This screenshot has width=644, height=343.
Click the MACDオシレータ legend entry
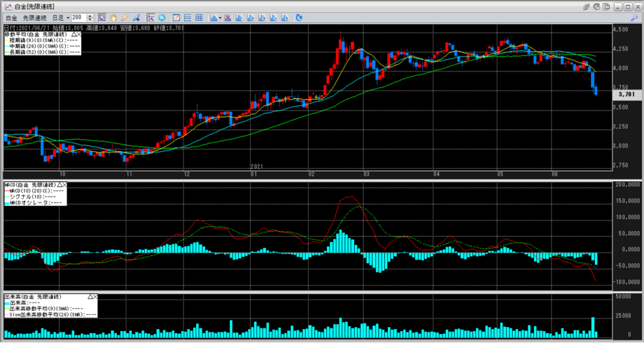coord(35,202)
